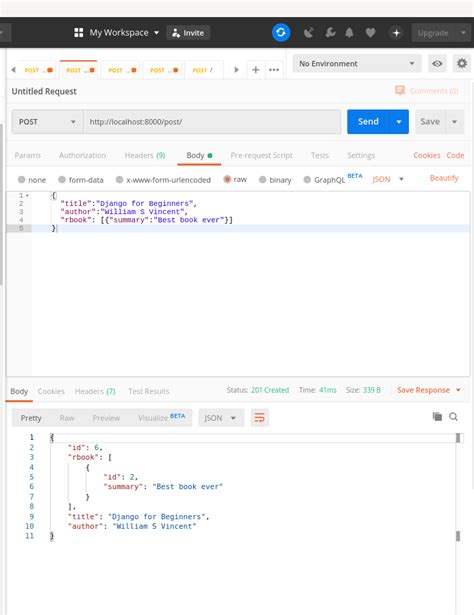Click the Untitled Request title

tap(44, 91)
